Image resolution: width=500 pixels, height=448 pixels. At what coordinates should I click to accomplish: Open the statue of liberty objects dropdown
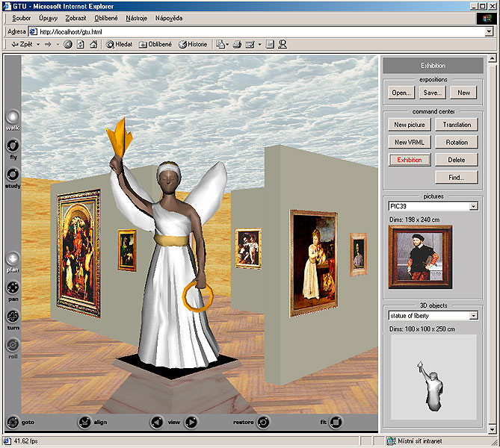[x=474, y=315]
